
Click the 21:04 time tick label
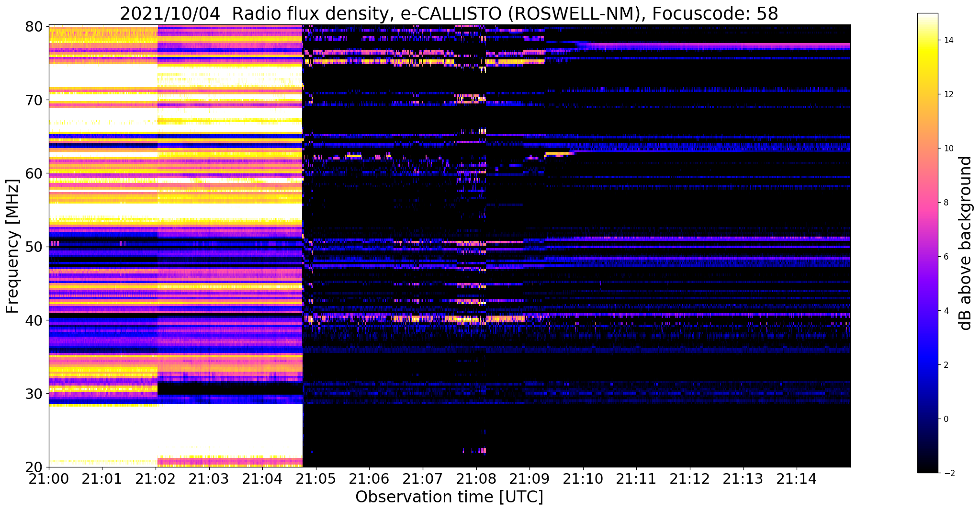click(262, 478)
